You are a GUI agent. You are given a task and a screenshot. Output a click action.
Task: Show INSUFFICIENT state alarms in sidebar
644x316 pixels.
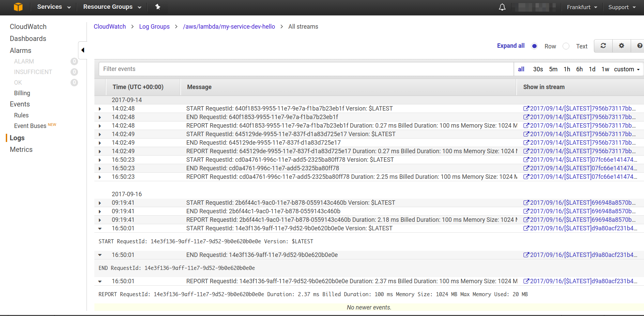point(33,72)
